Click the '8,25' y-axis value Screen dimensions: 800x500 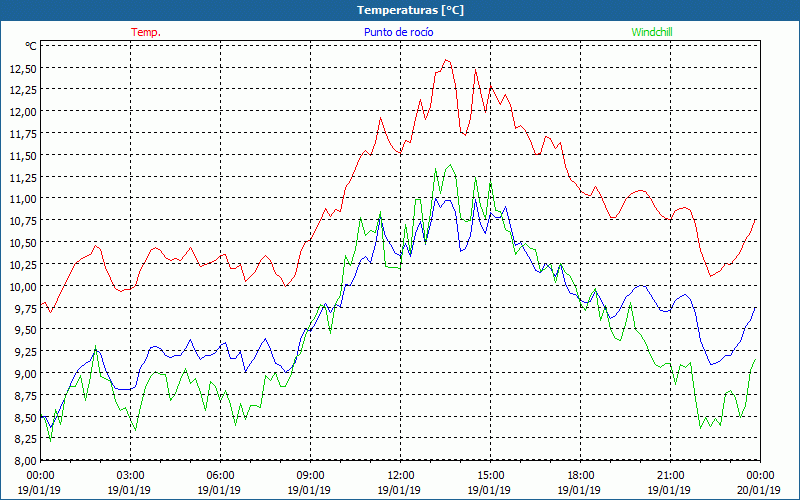click(26, 439)
